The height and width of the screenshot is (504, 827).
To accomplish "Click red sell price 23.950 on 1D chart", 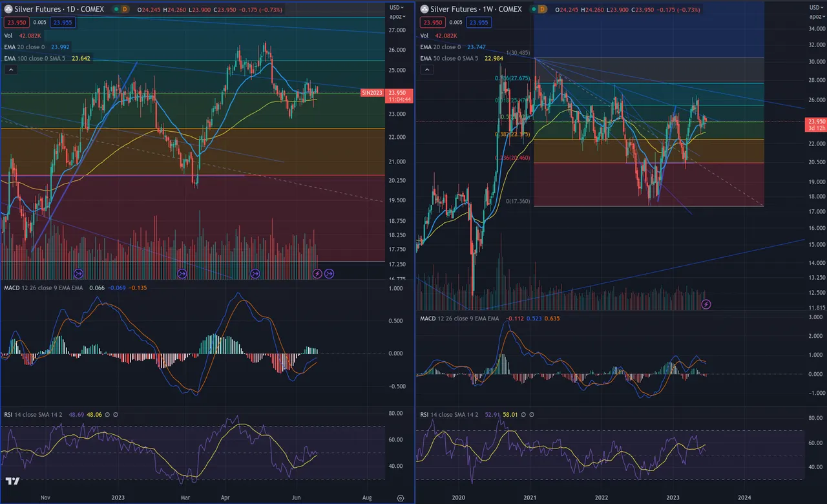I will click(17, 23).
